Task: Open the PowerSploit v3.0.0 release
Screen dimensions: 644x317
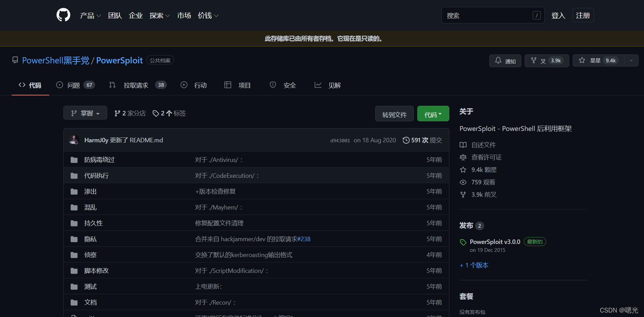Action: 495,242
